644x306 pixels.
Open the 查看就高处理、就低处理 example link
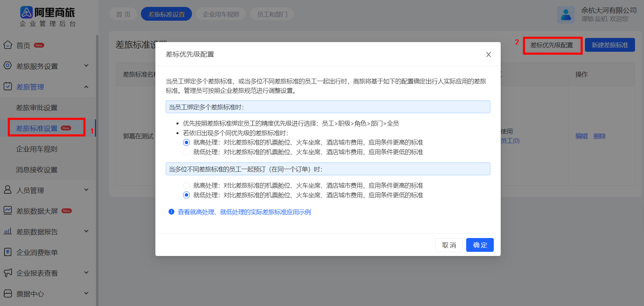[x=244, y=212]
